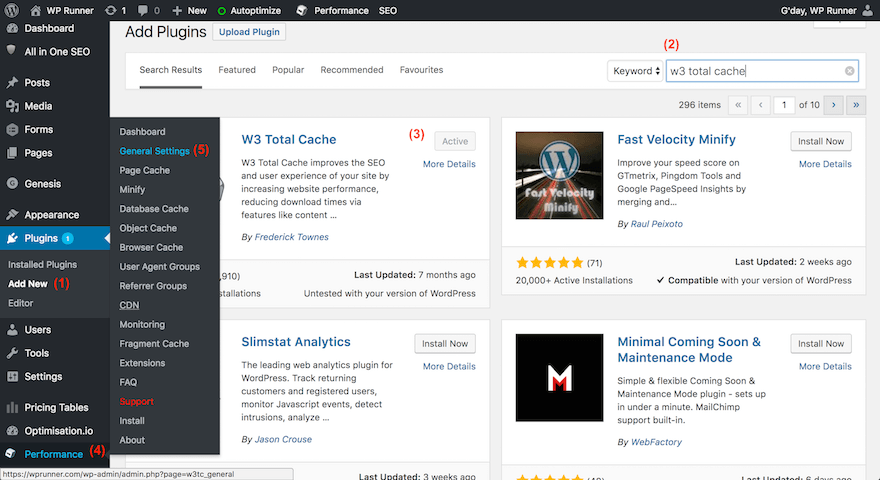Open Minify in Performance submenu
This screenshot has height=480, width=880.
coord(132,190)
